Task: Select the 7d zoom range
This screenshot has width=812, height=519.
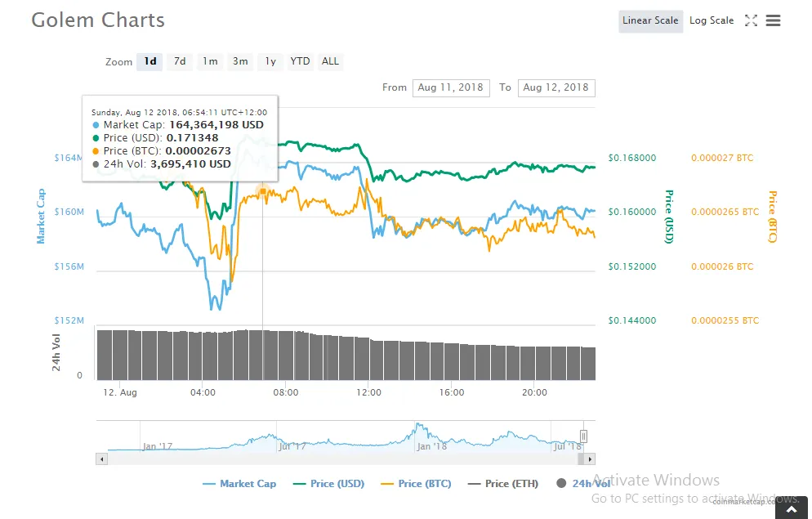Action: pos(180,61)
